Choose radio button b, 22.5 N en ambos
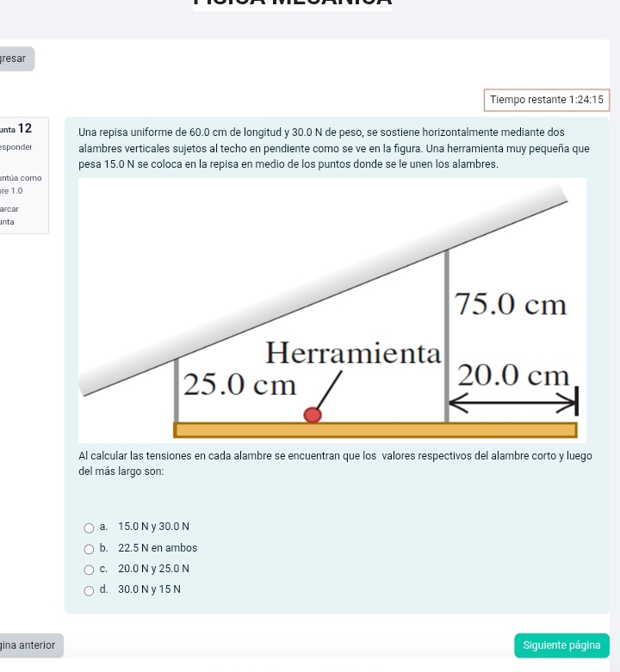620x672 pixels. coord(89,548)
